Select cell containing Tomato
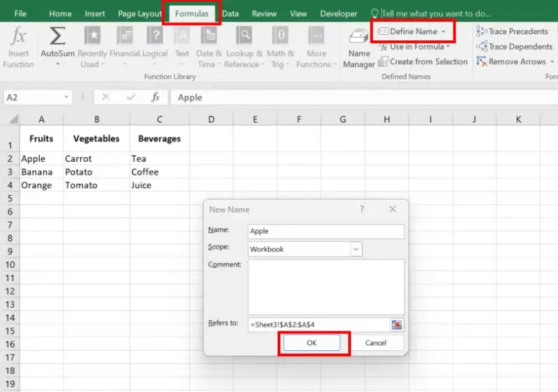 pos(96,186)
